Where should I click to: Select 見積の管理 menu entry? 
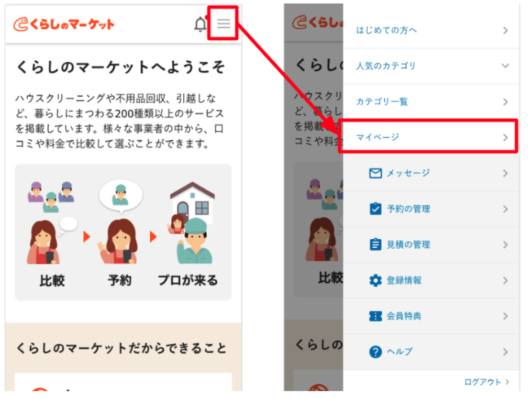click(431, 245)
